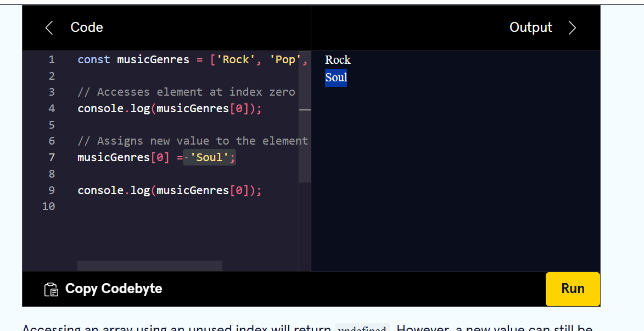Click the Copy Codebyte label
The height and width of the screenshot is (331, 644).
coord(114,289)
